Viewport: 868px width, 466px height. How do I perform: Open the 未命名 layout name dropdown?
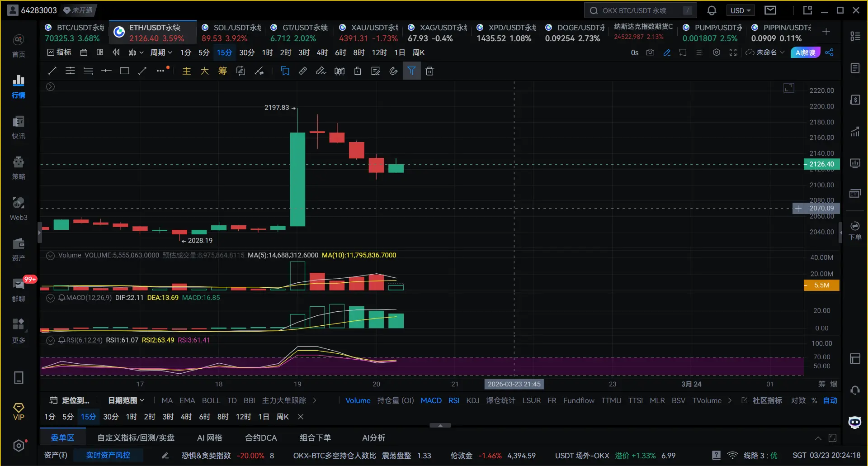click(765, 52)
